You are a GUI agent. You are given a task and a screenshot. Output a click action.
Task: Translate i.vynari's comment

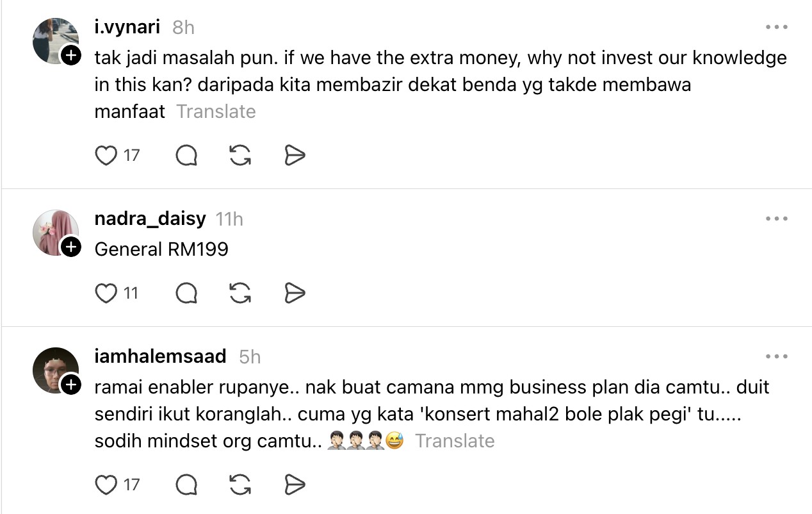click(216, 112)
